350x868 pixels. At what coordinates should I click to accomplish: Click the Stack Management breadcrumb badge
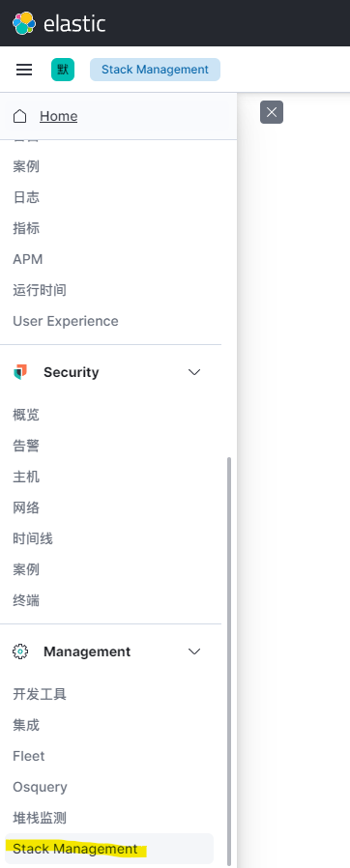(155, 70)
